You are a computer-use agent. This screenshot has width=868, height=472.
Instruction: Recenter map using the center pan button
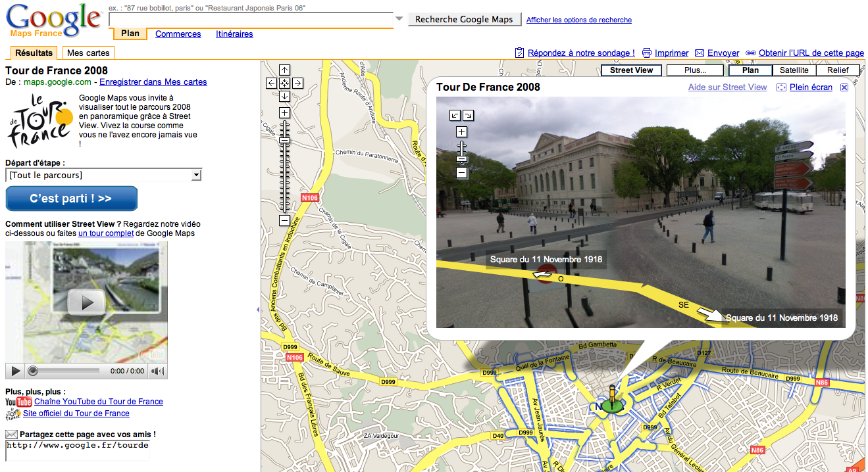pyautogui.click(x=284, y=83)
